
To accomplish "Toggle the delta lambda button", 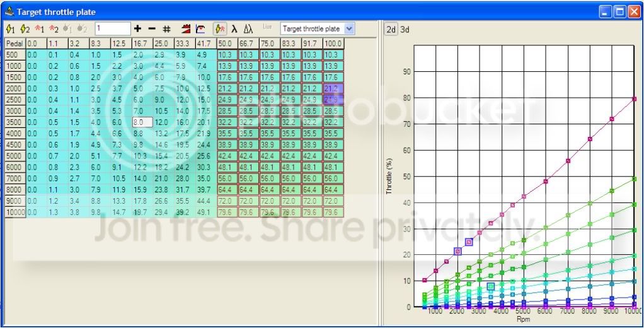I will pyautogui.click(x=248, y=29).
